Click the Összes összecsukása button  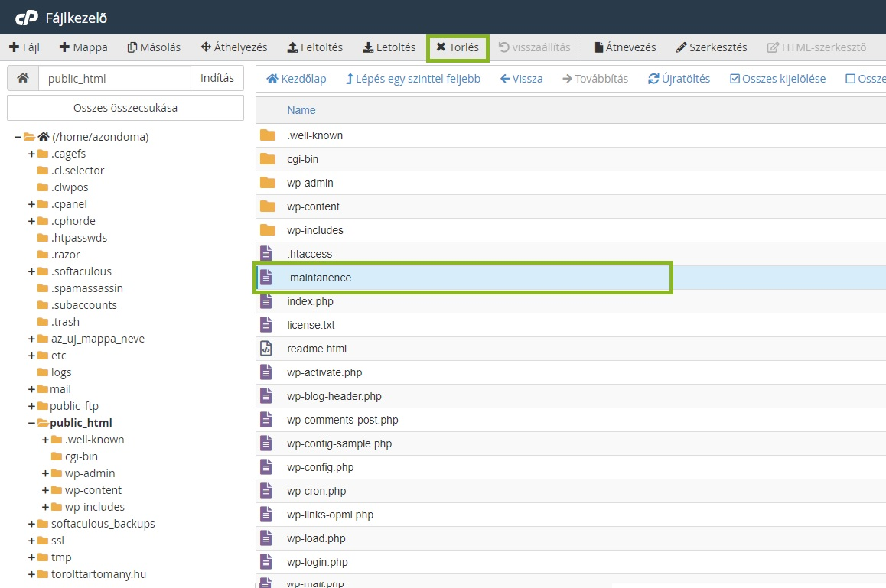(125, 108)
